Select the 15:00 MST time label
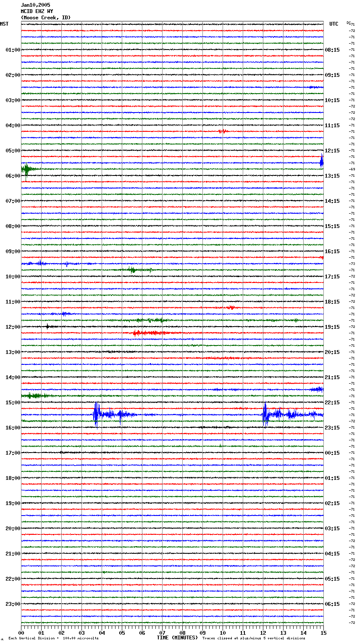Image resolution: width=357 pixels, height=644 pixels. [x=13, y=403]
